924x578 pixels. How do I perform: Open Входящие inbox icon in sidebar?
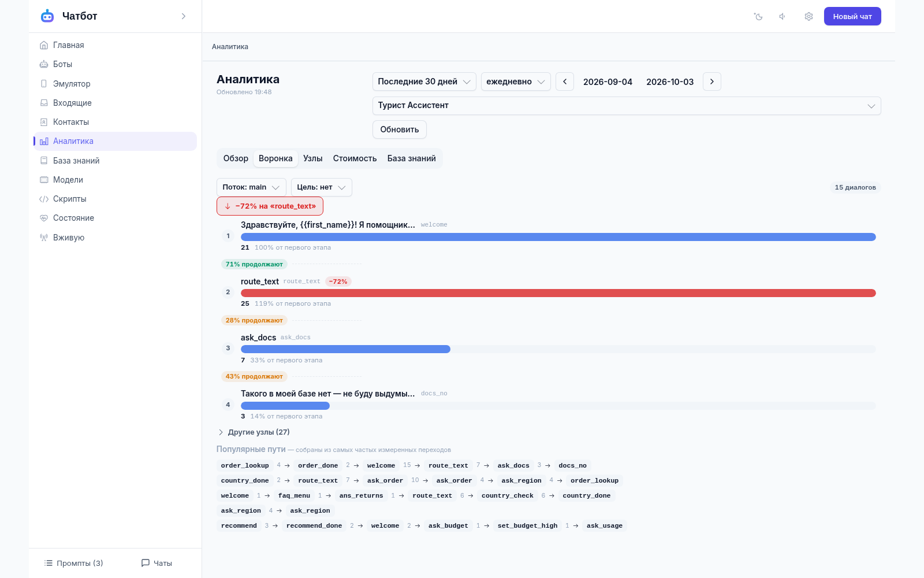pos(44,103)
